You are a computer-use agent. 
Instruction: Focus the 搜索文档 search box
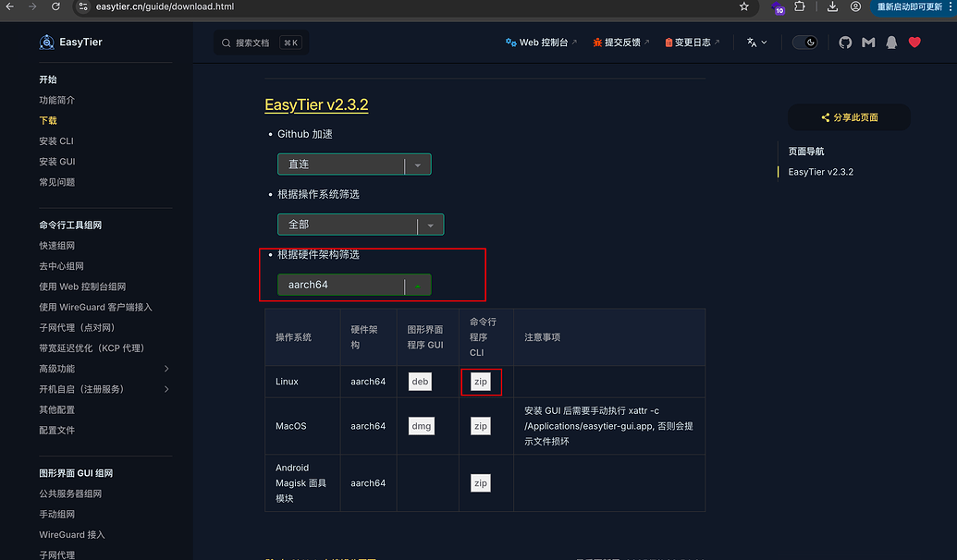pyautogui.click(x=262, y=43)
